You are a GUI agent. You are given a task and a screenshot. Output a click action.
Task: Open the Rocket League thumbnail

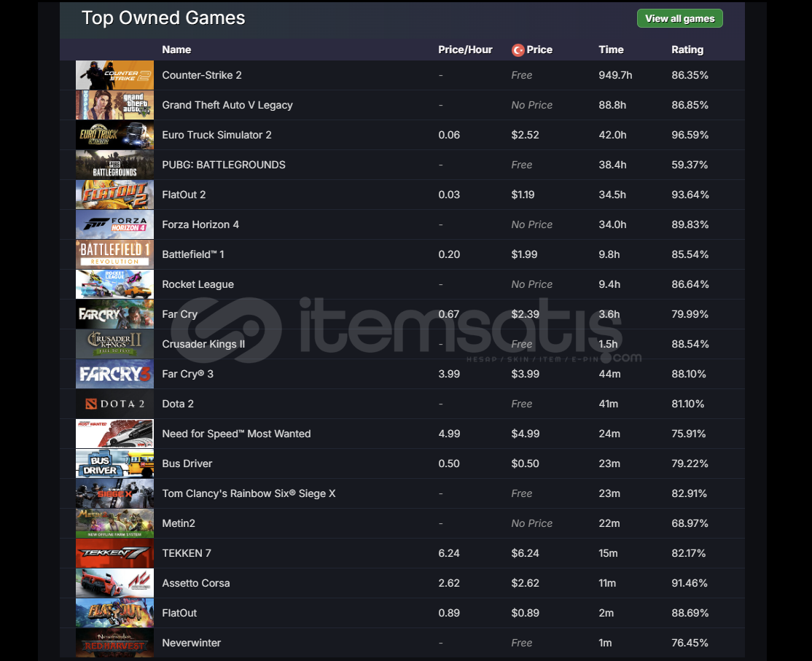[x=114, y=285]
